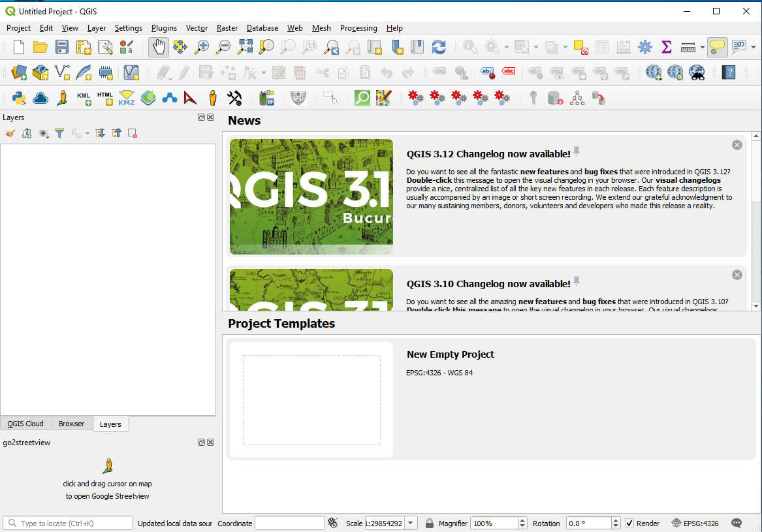Toggle filter legend by map content
The image size is (762, 532).
tap(59, 133)
